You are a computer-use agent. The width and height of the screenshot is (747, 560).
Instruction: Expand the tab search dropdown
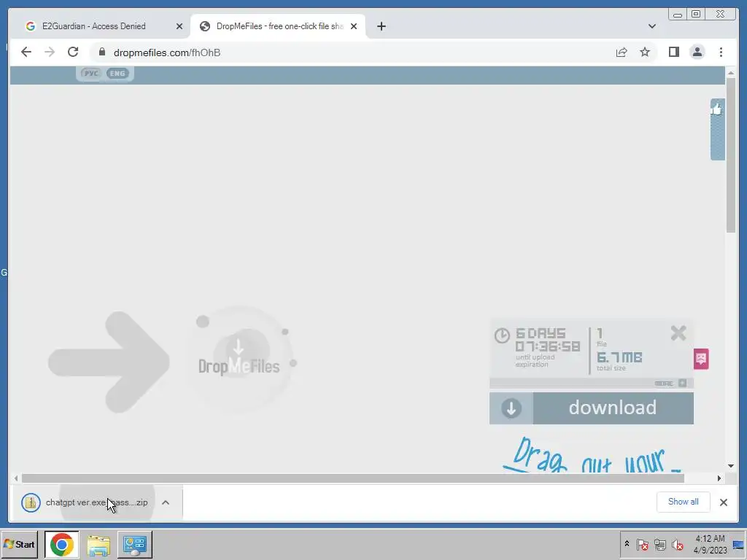coord(651,26)
